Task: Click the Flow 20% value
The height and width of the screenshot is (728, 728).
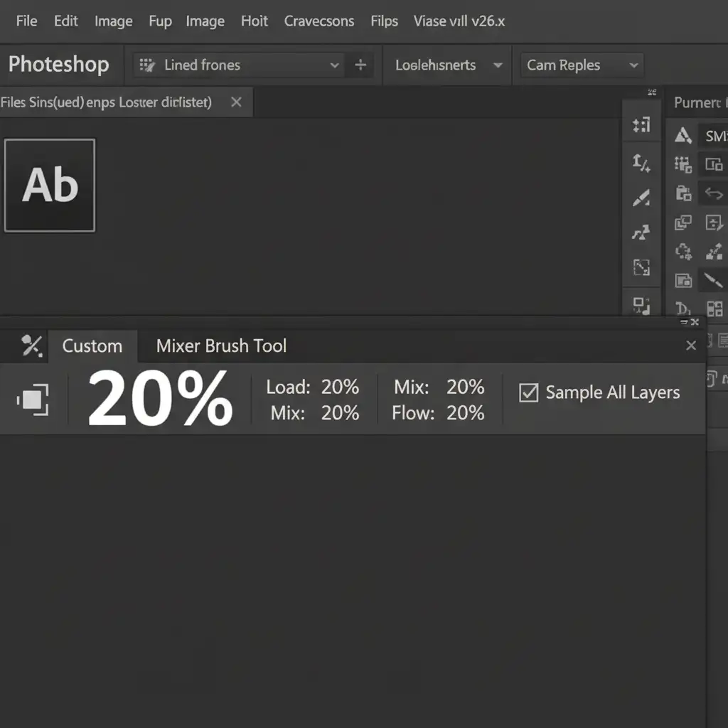Action: coord(465,413)
